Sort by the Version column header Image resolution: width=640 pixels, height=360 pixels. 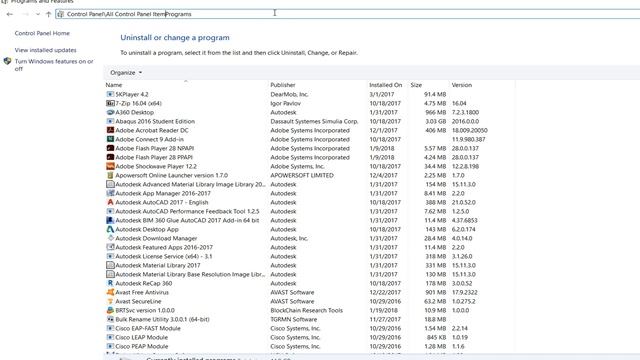coord(462,85)
